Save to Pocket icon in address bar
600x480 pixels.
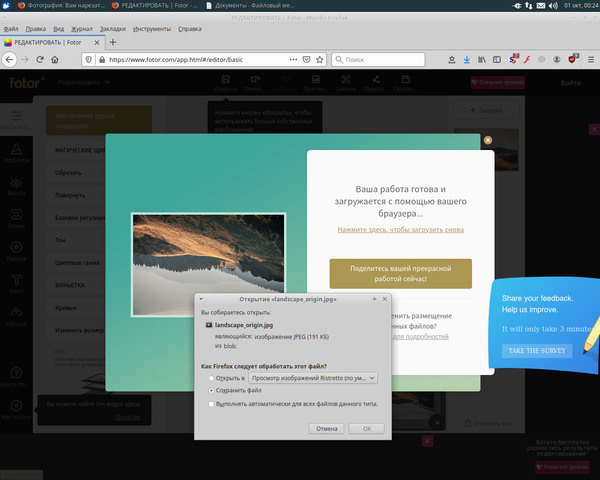coord(306,59)
